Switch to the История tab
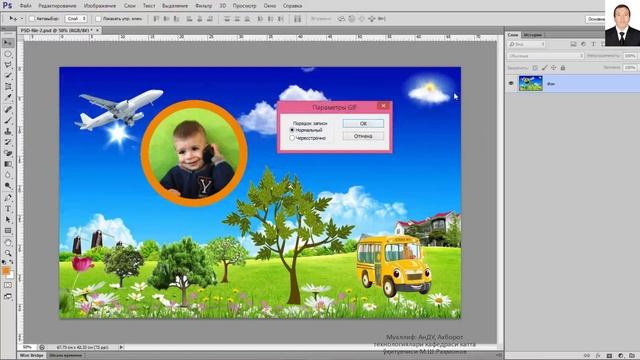The image size is (640, 360). [x=533, y=35]
